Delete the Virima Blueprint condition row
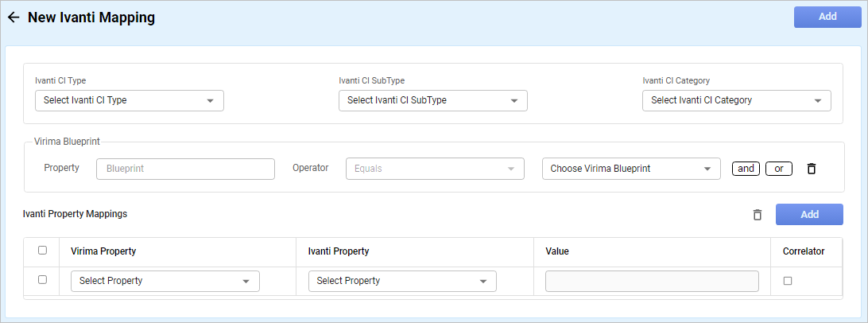 pos(811,169)
